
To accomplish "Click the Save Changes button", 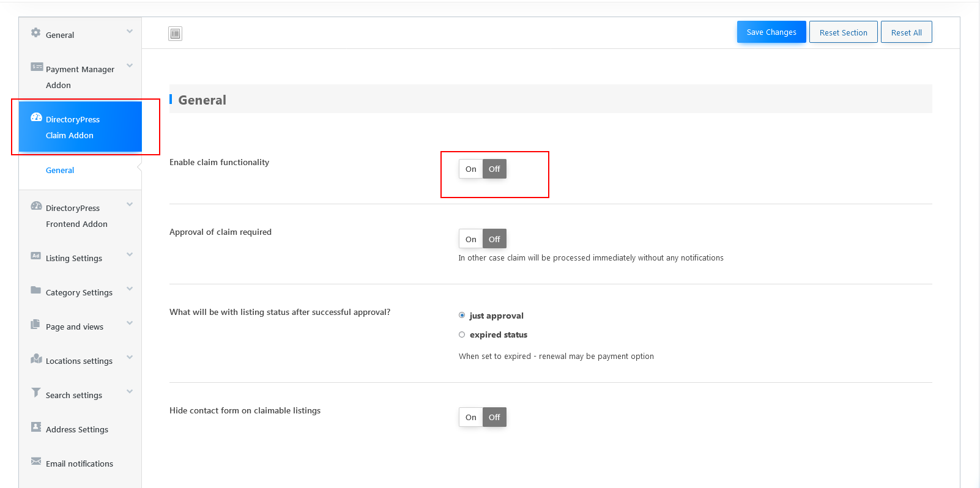I will [x=771, y=32].
